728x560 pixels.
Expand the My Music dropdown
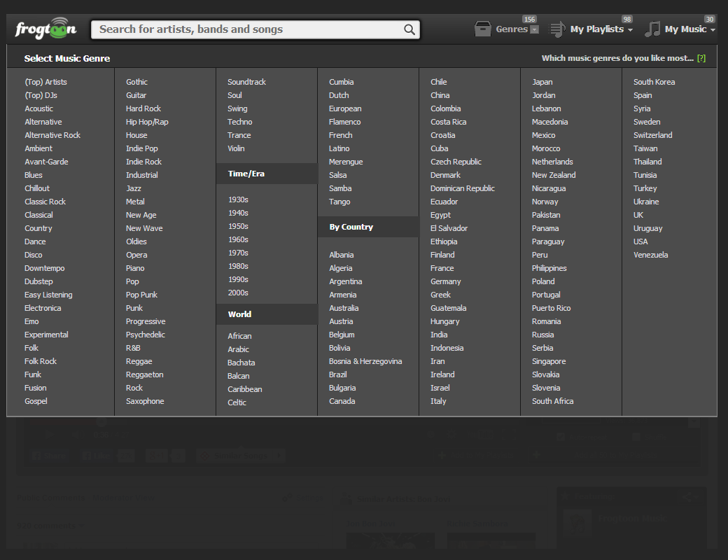[x=713, y=30]
